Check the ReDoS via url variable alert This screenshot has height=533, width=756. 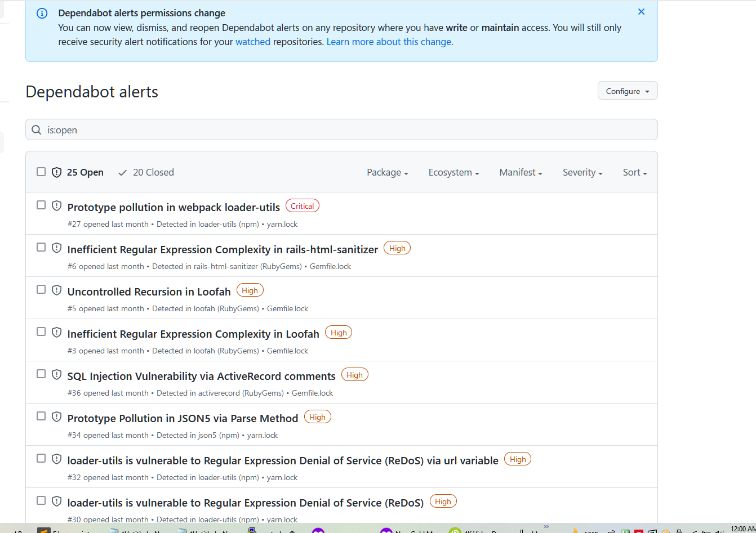click(x=41, y=458)
